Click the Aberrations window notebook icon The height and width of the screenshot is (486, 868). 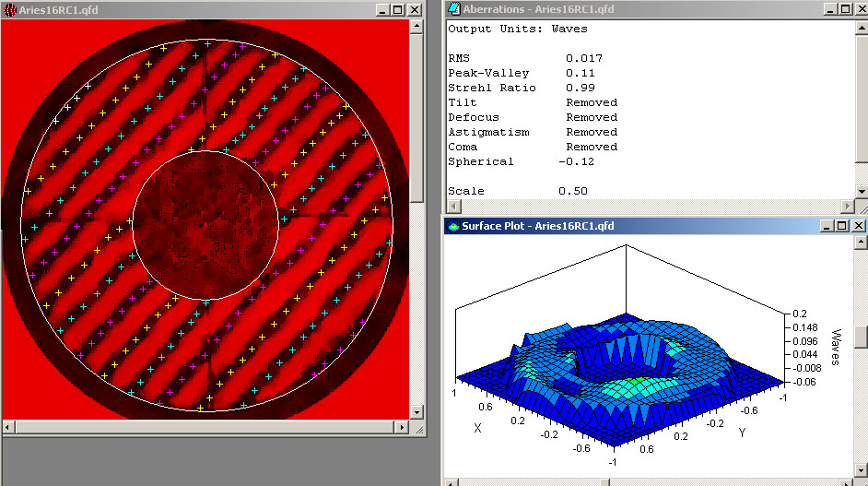(x=454, y=9)
